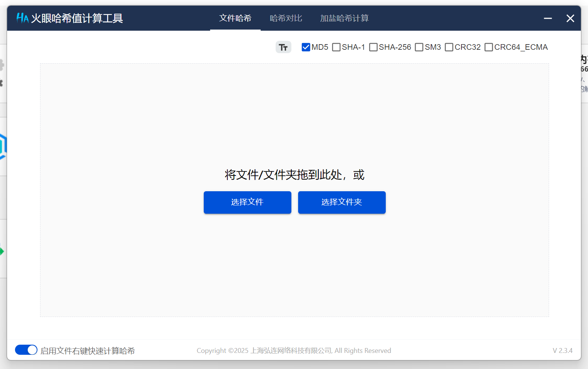Minimize the hash tool window
Viewport: 588px width, 369px height.
pos(548,18)
